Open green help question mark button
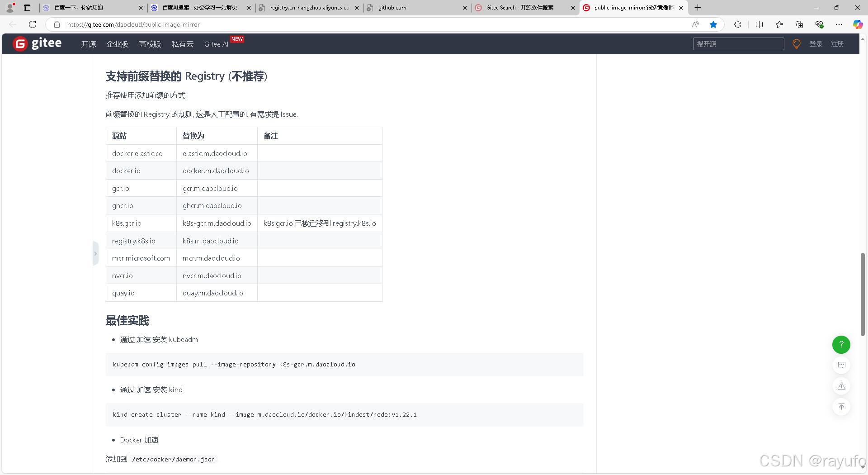Viewport: 868px width, 475px height. 841,345
